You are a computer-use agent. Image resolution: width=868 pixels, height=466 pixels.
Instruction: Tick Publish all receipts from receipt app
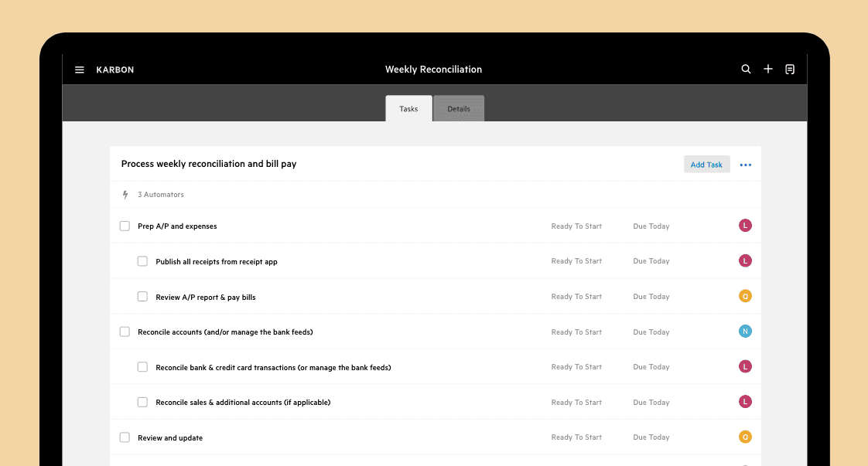142,261
